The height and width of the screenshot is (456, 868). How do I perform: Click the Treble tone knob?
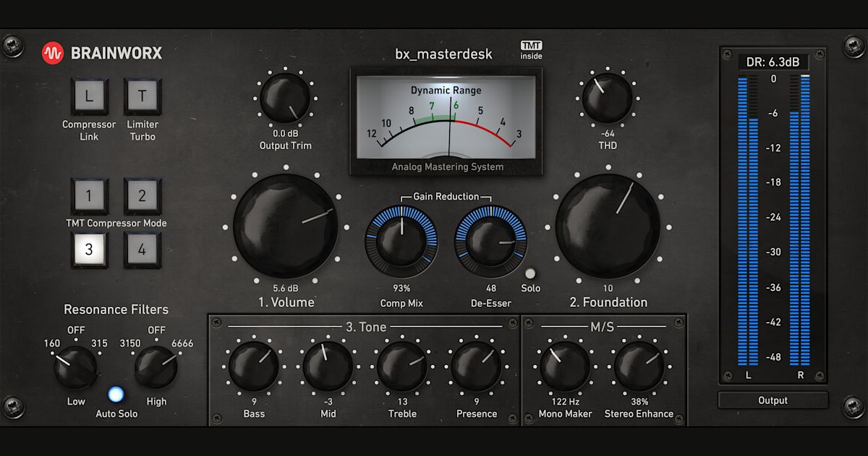(402, 366)
